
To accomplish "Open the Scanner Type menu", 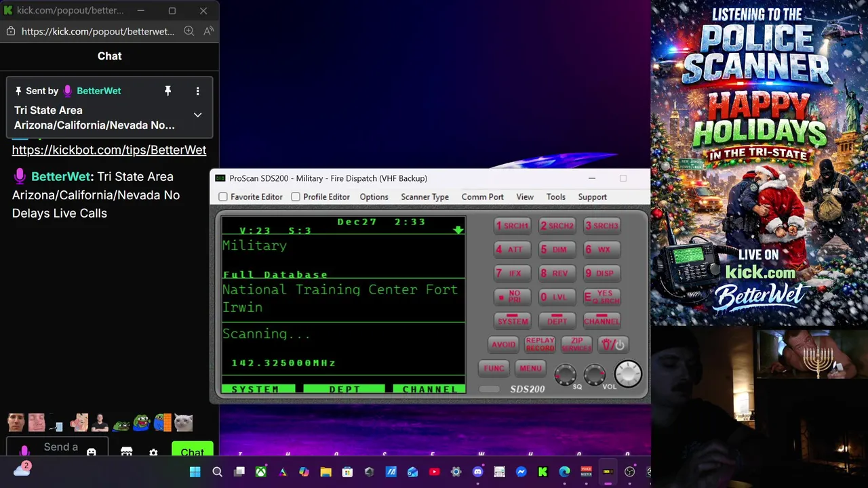I will (425, 197).
